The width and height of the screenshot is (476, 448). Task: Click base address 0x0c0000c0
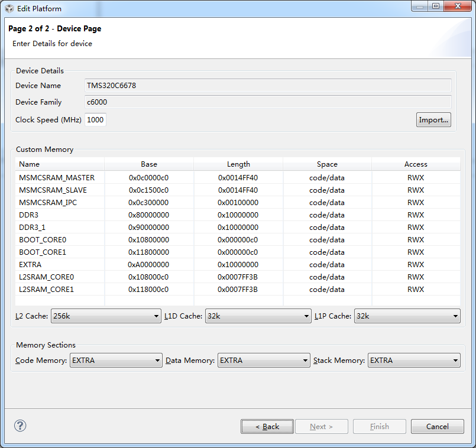point(149,177)
